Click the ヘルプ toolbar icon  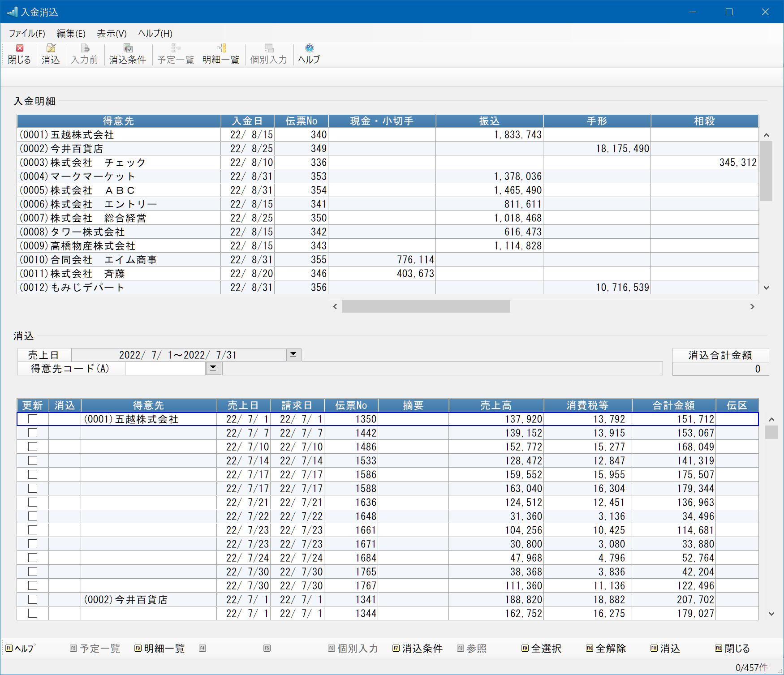(x=309, y=54)
